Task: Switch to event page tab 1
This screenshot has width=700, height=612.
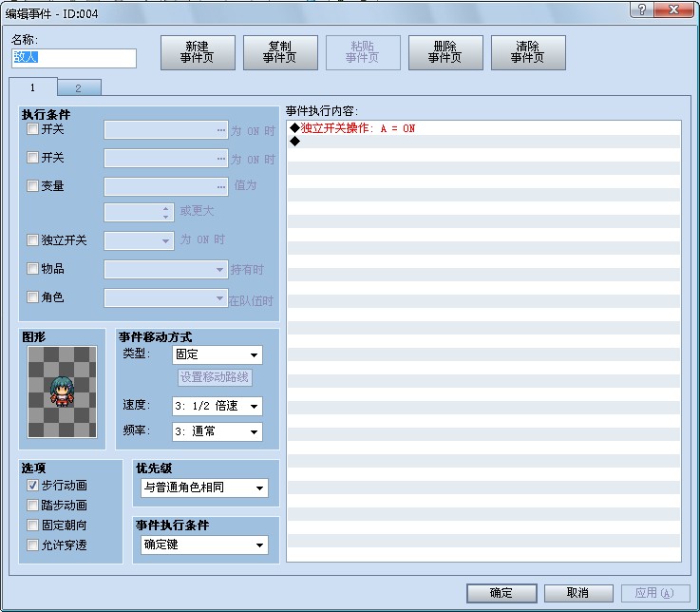Action: [x=33, y=87]
